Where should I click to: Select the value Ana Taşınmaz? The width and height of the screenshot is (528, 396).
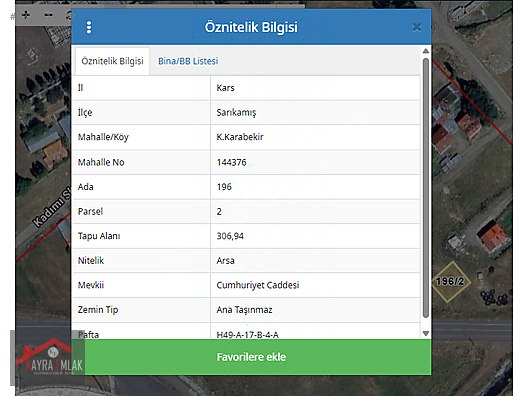tap(244, 310)
